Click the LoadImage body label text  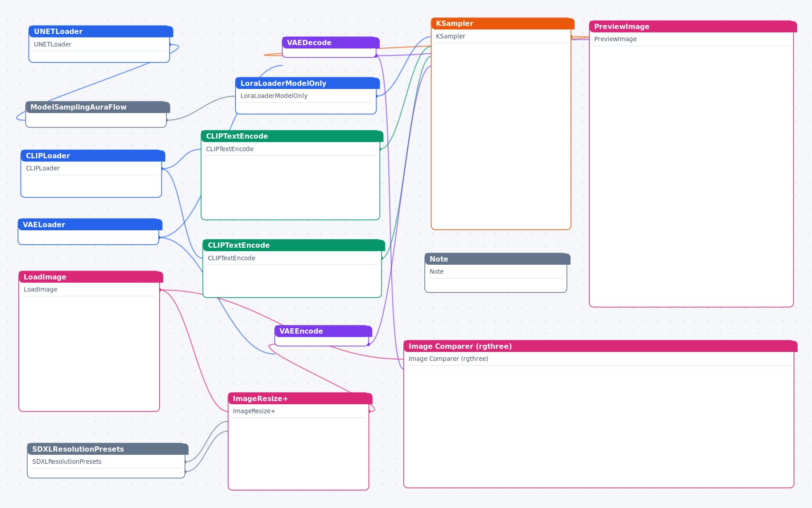40,289
